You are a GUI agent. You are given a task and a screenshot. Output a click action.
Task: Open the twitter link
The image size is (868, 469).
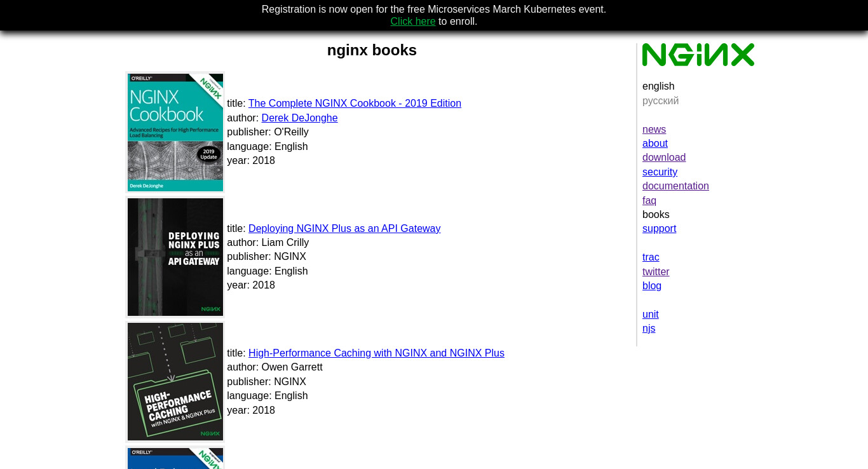pos(656,272)
